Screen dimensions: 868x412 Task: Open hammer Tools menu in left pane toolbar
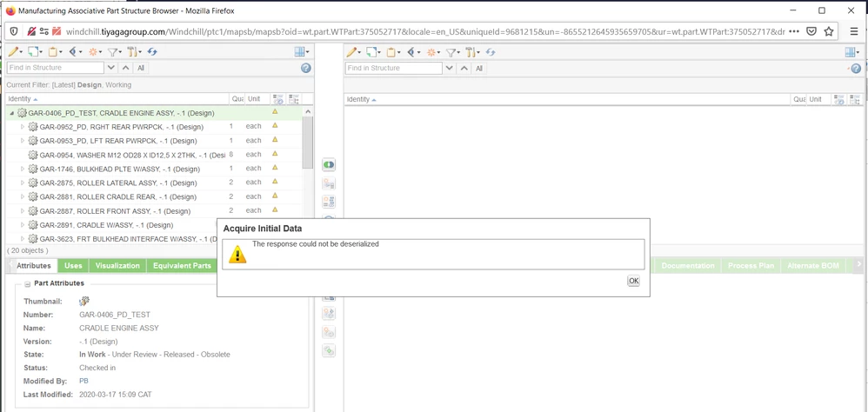(x=135, y=52)
